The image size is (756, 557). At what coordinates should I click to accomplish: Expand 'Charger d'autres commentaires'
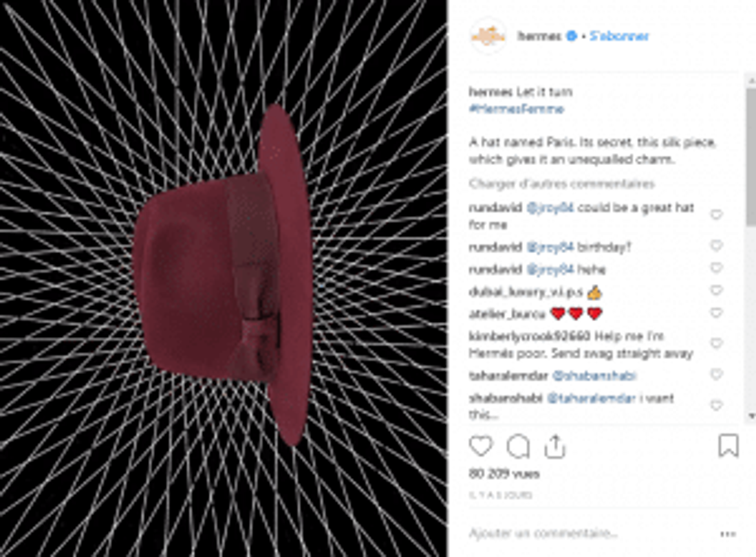(562, 184)
